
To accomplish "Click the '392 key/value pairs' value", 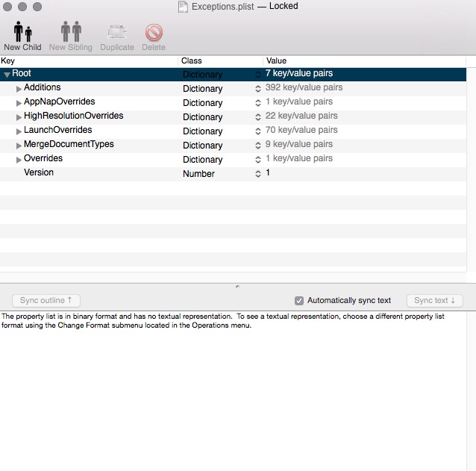I will (x=304, y=87).
